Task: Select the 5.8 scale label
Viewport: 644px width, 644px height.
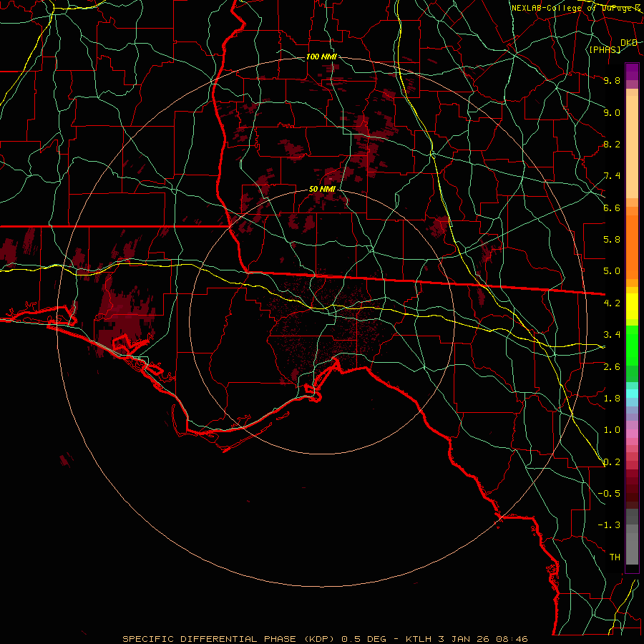Action: (612, 240)
